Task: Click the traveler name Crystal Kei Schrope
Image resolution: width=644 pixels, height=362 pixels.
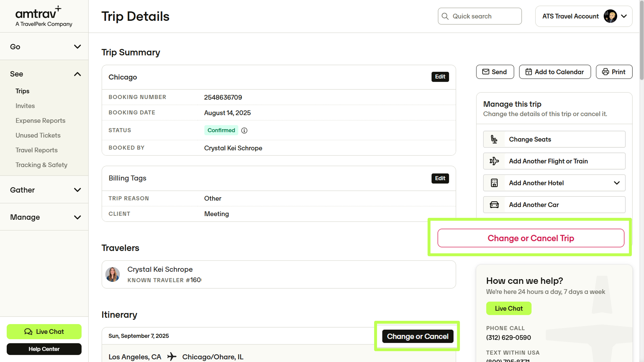Action: (160, 269)
